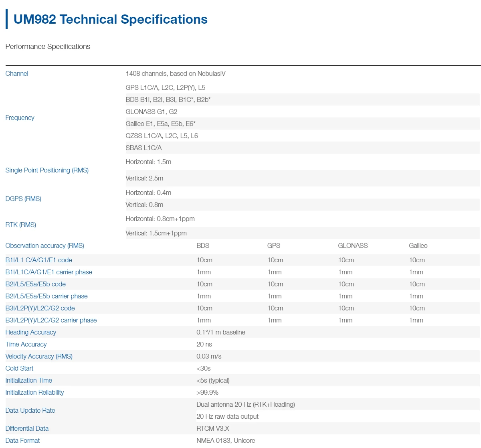Click the Differential Data label
Screen dimensions: 481x448
[x=27, y=428]
